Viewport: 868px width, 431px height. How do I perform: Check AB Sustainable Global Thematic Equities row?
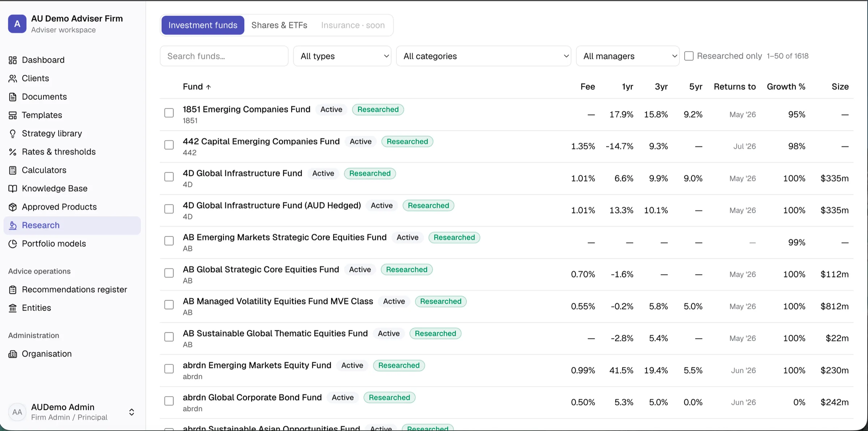pyautogui.click(x=169, y=337)
